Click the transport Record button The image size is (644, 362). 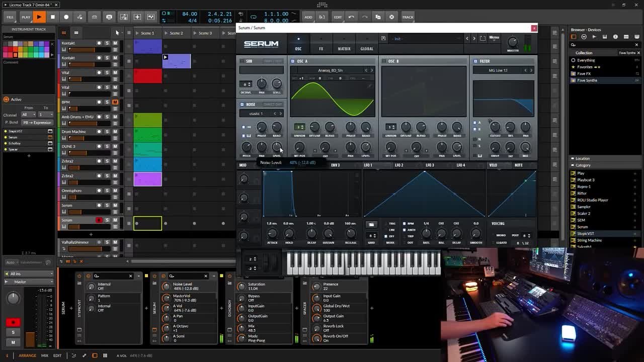(x=66, y=17)
